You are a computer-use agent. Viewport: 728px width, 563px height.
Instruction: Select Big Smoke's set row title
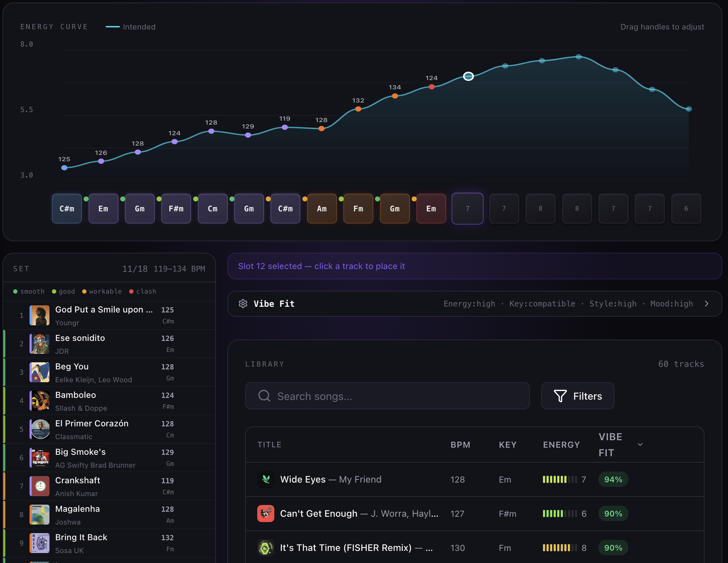click(80, 452)
